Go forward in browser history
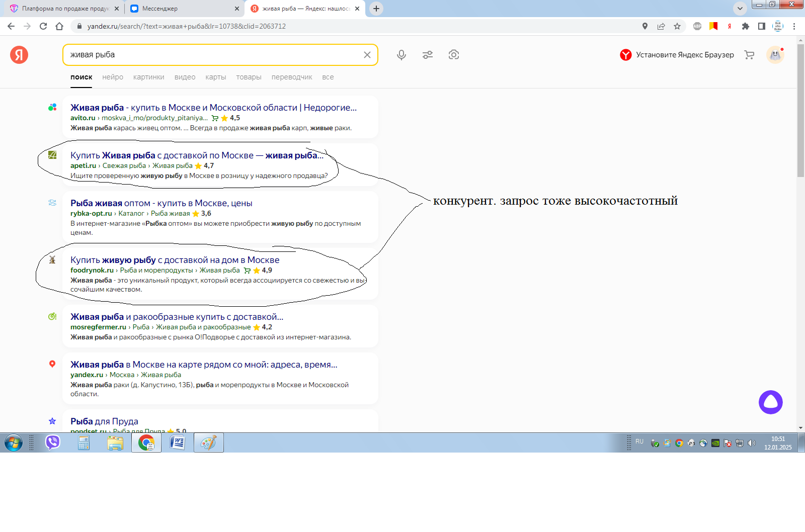Screen dimensions: 805x532 27,26
